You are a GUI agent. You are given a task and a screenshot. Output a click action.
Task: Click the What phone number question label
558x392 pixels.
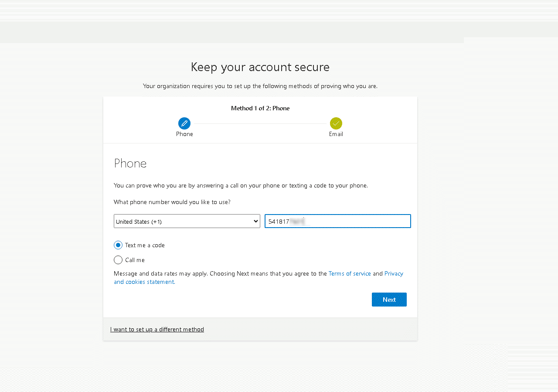pyautogui.click(x=172, y=202)
